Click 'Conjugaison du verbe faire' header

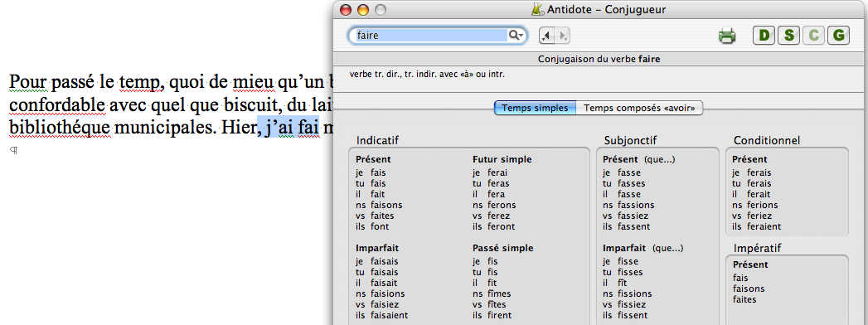click(599, 59)
